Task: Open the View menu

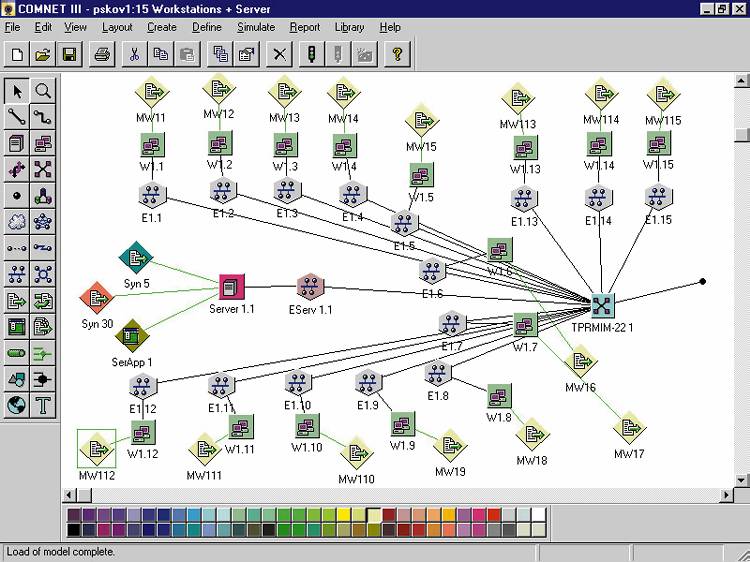Action: tap(76, 27)
